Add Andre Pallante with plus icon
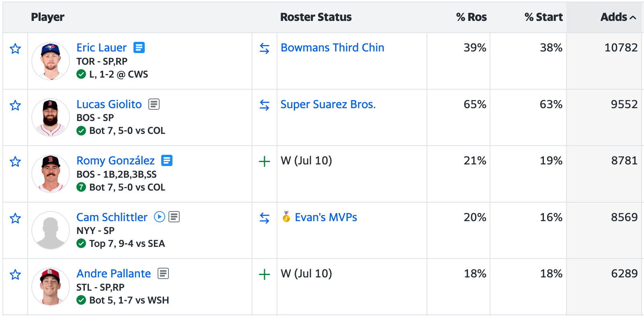Viewport: 644px width, 316px height. point(265,275)
